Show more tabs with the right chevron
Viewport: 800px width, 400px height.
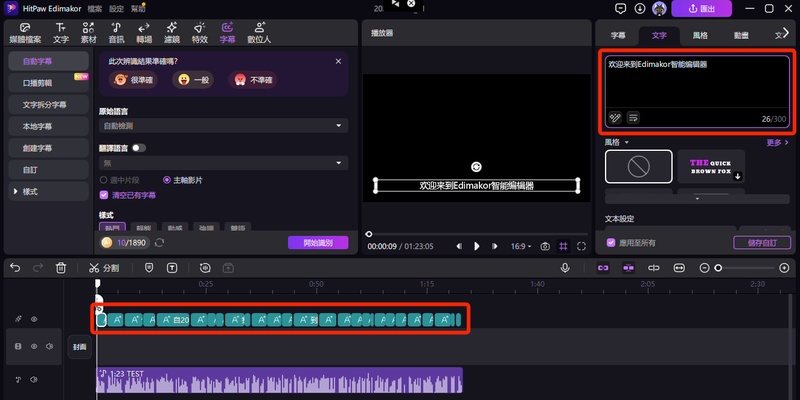786,32
